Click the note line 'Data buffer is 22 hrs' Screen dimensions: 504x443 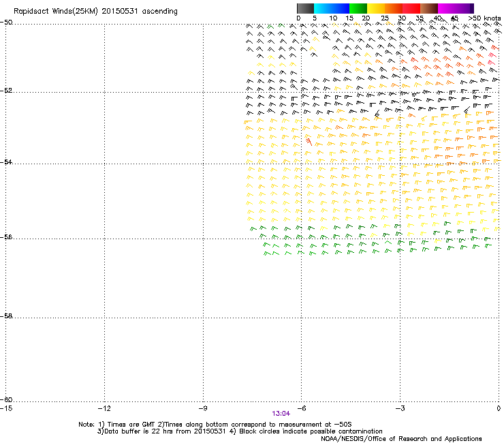pos(136,431)
